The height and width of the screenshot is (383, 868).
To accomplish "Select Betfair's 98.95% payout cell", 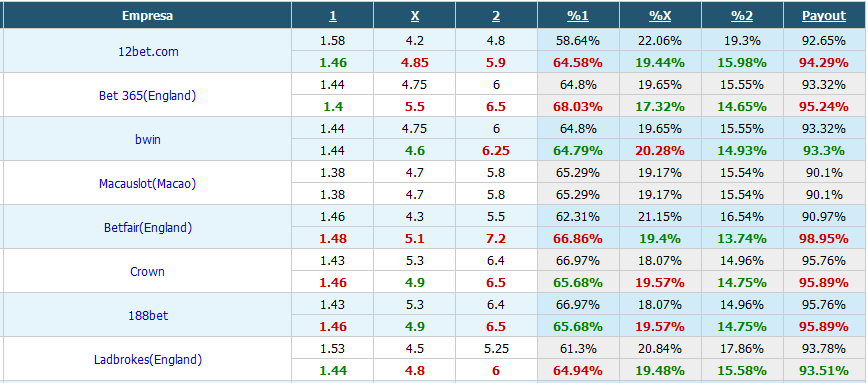I will 825,239.
